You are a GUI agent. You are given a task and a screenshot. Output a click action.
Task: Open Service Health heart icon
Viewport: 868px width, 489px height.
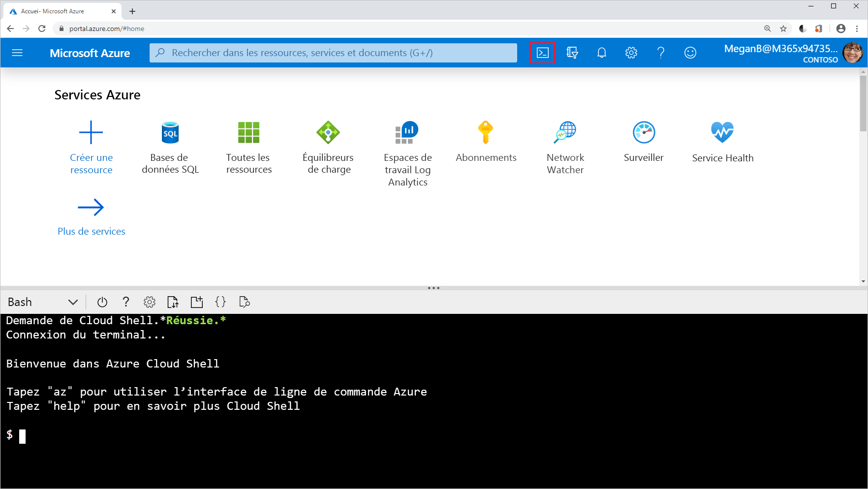722,132
